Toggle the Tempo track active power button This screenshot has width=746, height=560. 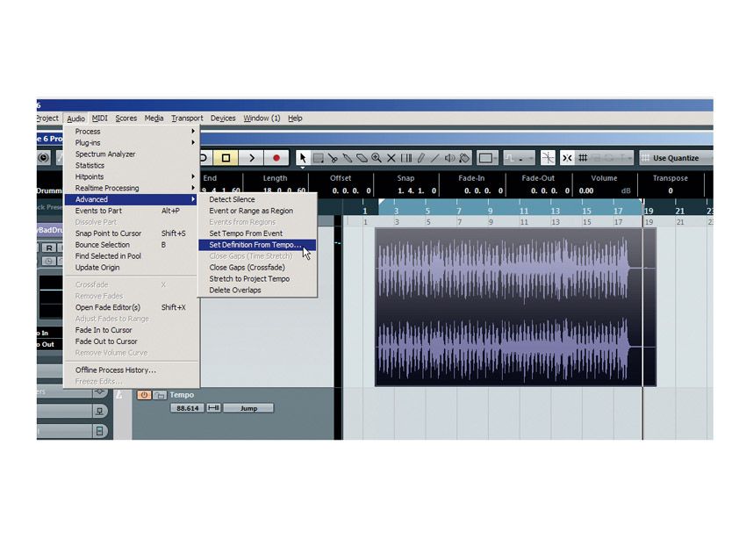click(x=144, y=395)
